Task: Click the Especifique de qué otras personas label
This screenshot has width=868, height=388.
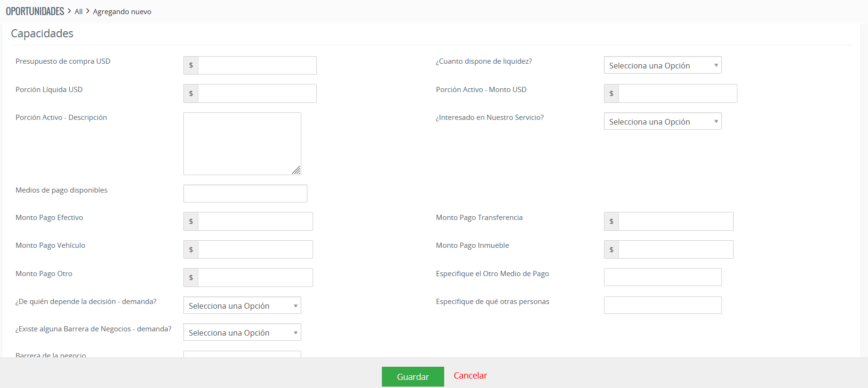Action: pyautogui.click(x=493, y=302)
